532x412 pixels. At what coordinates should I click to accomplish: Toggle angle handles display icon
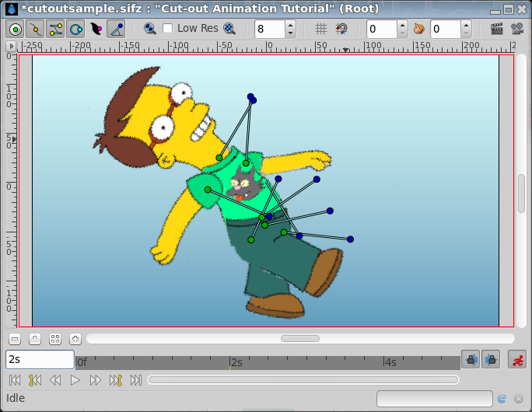117,30
